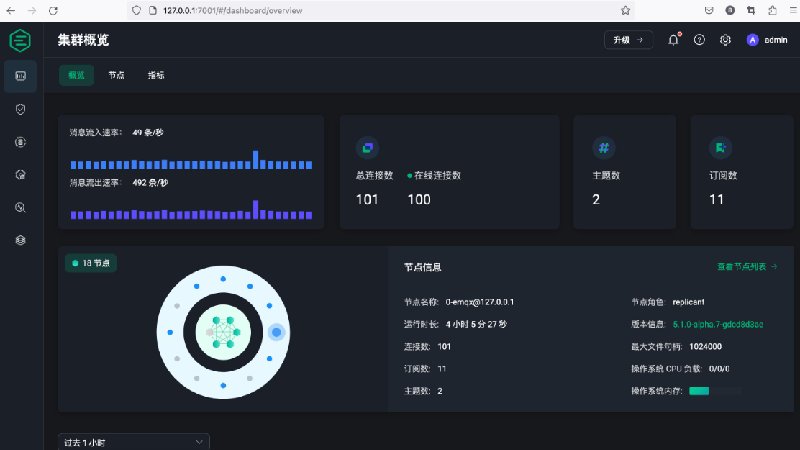Click the tall bar in outgoing message chart

[256, 210]
